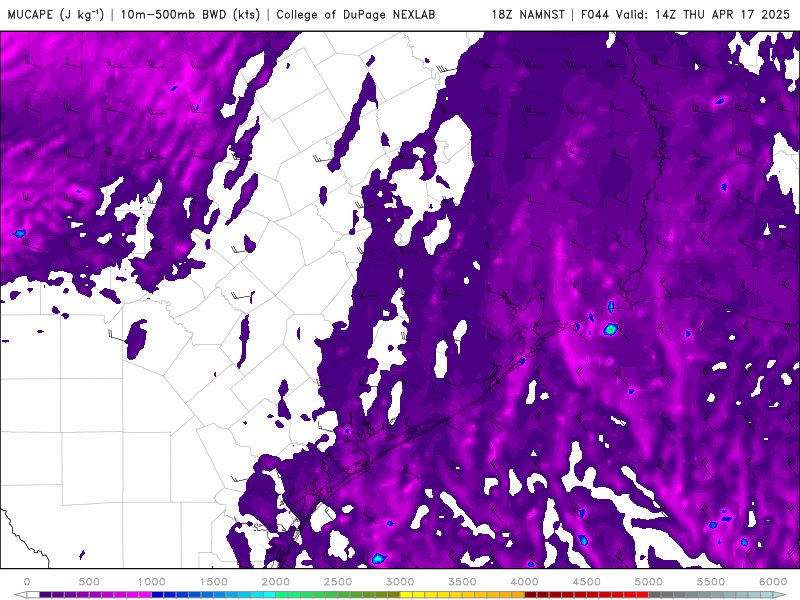Click the 5000 colorbar label
The image size is (800, 600).
click(648, 582)
